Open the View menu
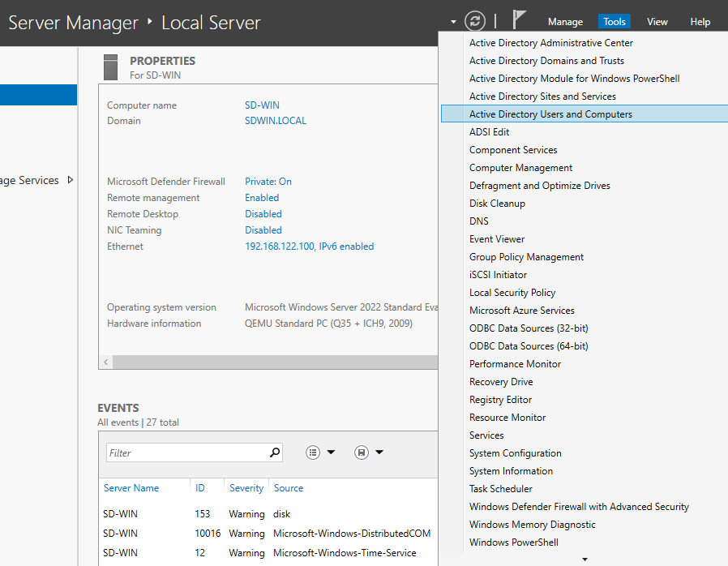728x566 pixels. 657,22
